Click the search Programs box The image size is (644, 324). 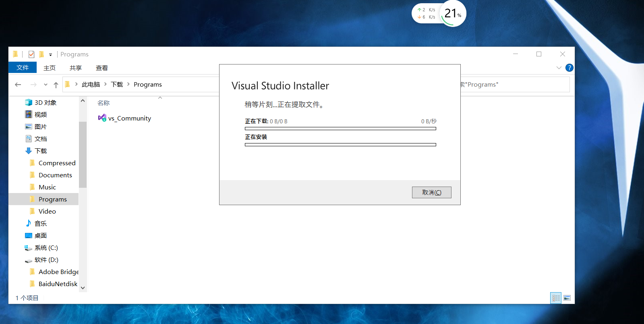(515, 85)
